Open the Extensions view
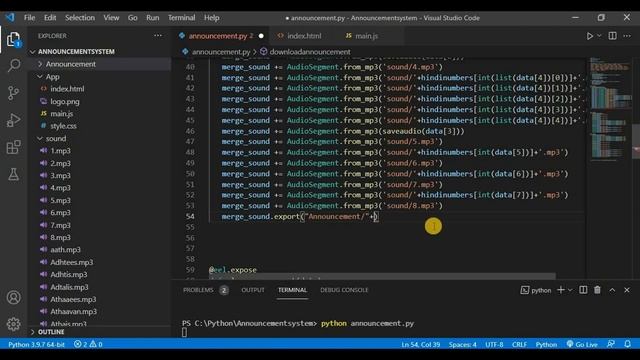The image size is (640, 360). (x=13, y=147)
